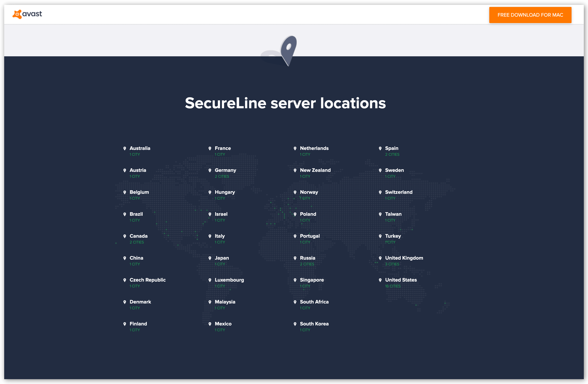Click the pin icon beside China
588x384 pixels.
click(125, 258)
